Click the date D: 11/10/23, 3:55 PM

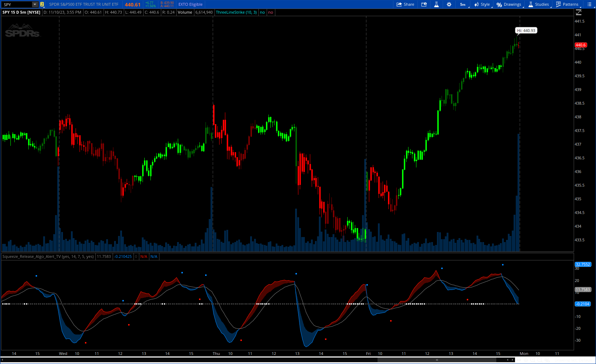click(62, 12)
